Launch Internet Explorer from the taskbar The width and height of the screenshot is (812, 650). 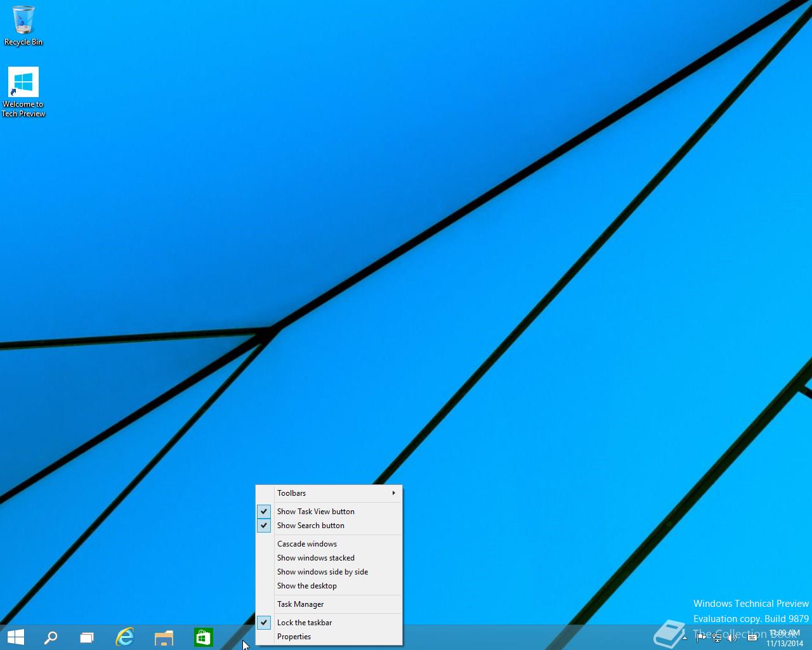pyautogui.click(x=125, y=637)
